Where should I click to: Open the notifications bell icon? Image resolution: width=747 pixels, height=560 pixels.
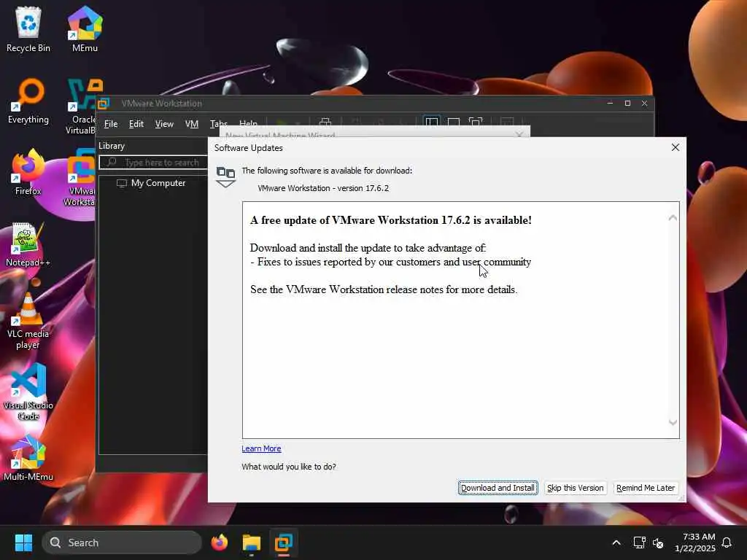[x=727, y=542]
